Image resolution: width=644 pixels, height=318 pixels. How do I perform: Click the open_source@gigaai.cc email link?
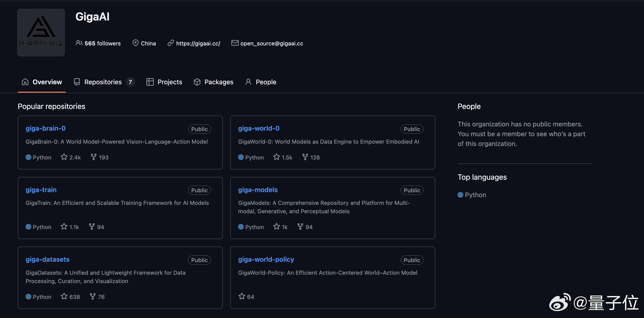point(271,44)
